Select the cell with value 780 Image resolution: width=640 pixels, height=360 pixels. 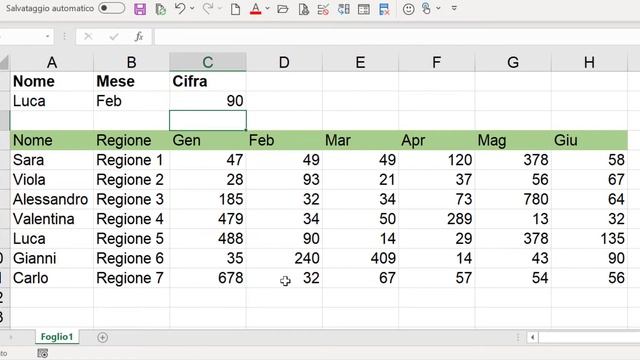tap(513, 199)
